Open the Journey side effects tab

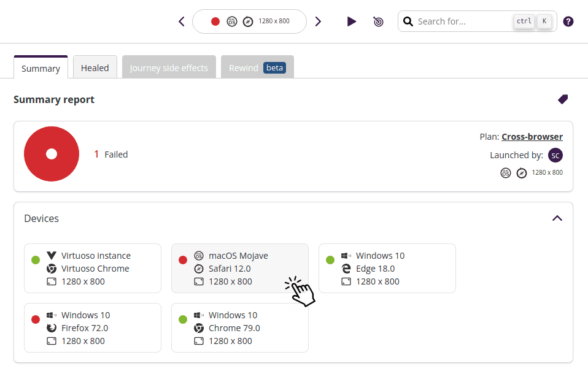(168, 67)
